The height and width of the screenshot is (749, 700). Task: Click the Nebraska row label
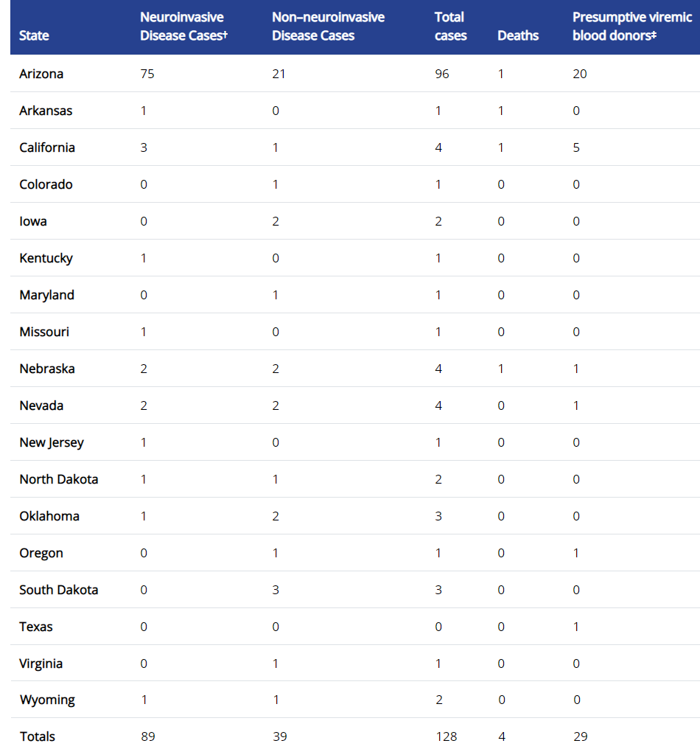(x=47, y=369)
